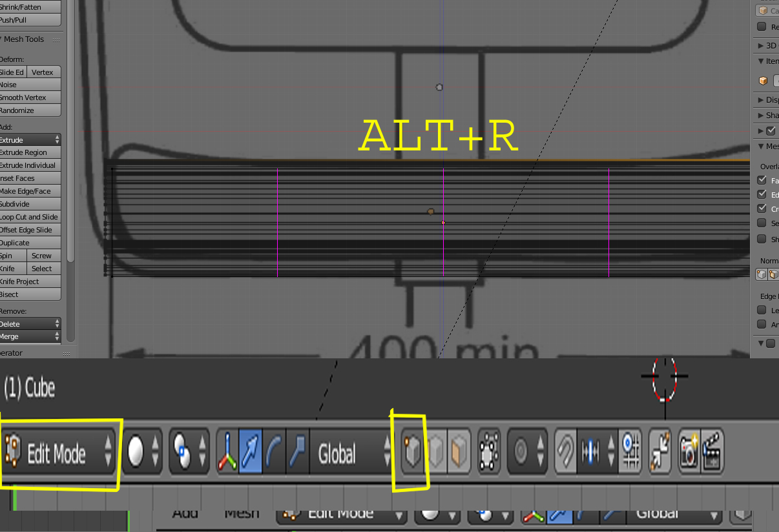Click the Knife Project button

point(30,281)
